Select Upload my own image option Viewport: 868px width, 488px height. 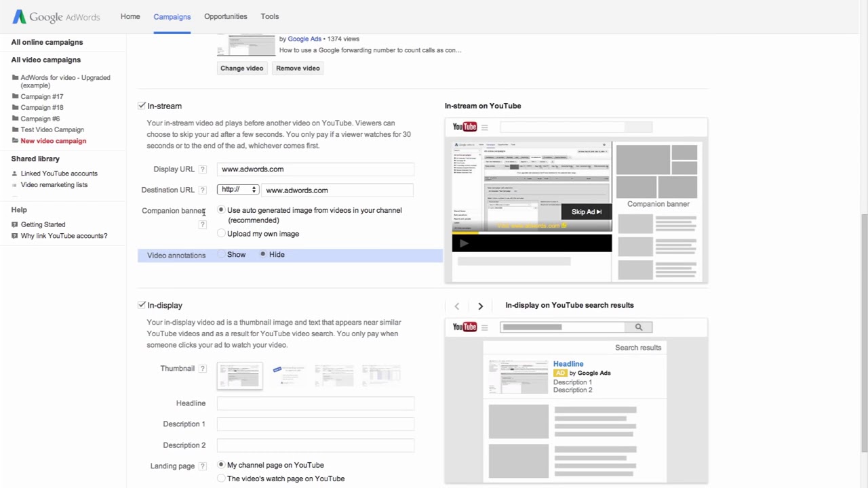pyautogui.click(x=221, y=234)
